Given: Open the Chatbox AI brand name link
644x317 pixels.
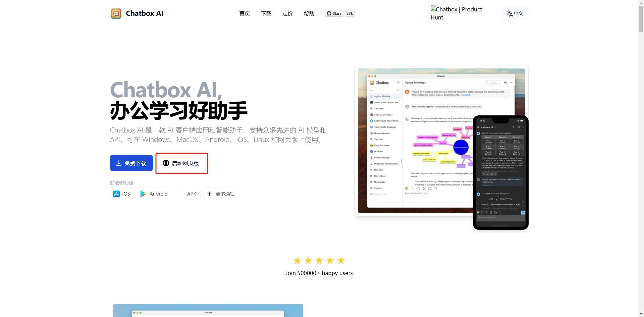Looking at the screenshot, I should pyautogui.click(x=145, y=13).
